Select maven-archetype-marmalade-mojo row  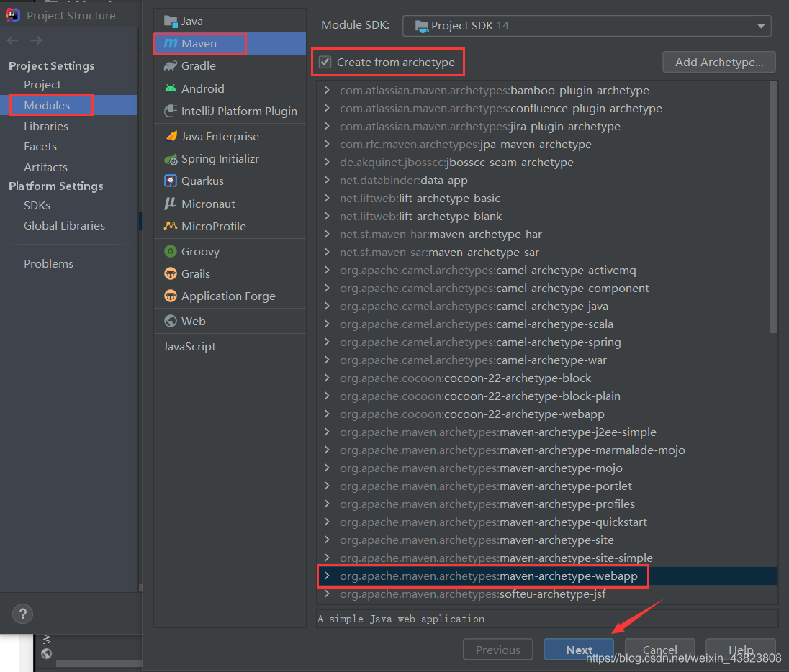click(x=547, y=450)
